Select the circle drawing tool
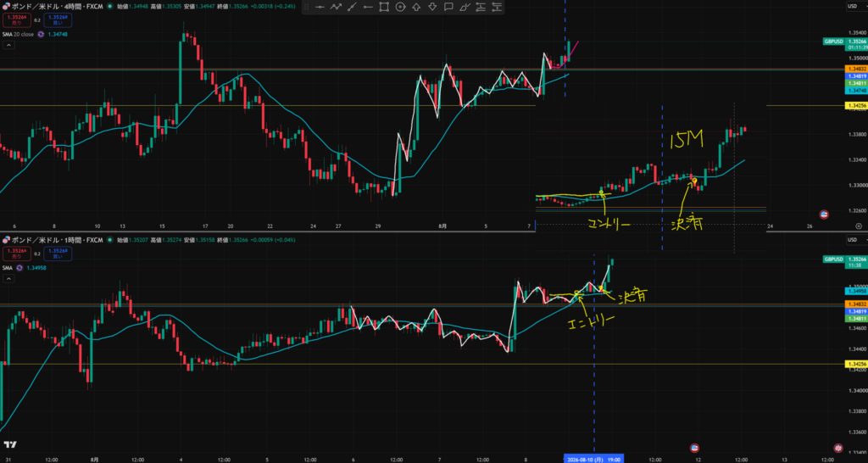Screen dimensions: 868x463 click(400, 7)
